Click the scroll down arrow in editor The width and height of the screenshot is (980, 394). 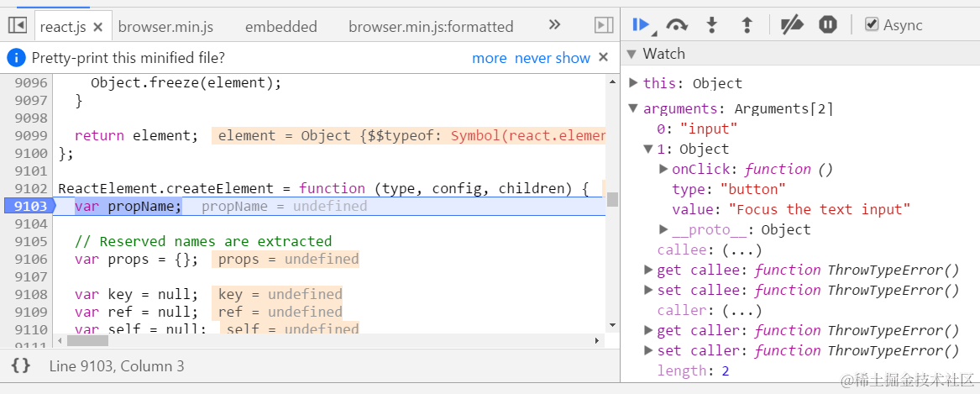coord(612,325)
